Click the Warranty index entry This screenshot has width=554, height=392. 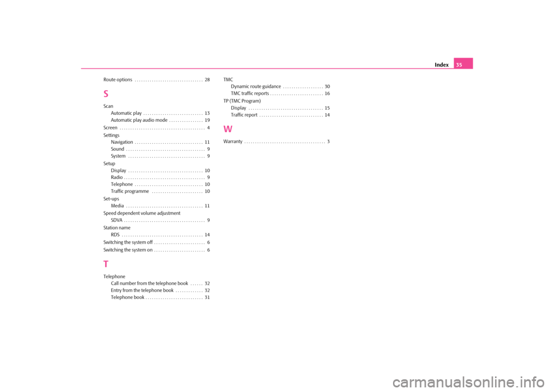[x=233, y=141]
